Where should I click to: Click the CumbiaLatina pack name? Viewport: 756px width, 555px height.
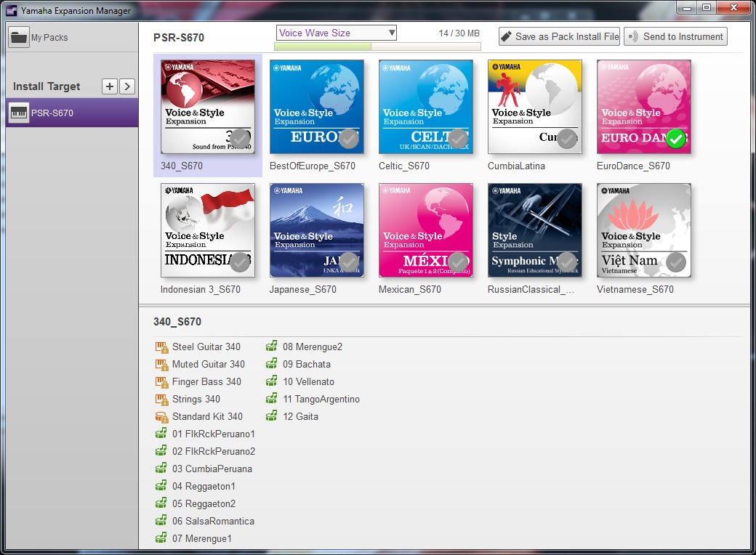pyautogui.click(x=516, y=166)
